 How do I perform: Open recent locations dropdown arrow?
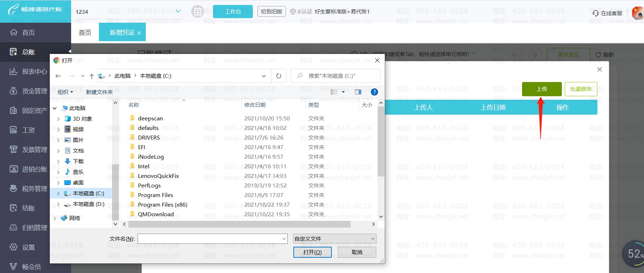83,76
